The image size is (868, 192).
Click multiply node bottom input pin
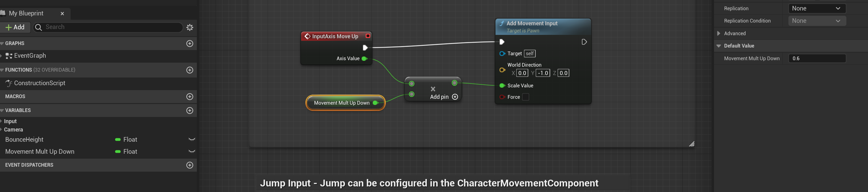pyautogui.click(x=411, y=94)
